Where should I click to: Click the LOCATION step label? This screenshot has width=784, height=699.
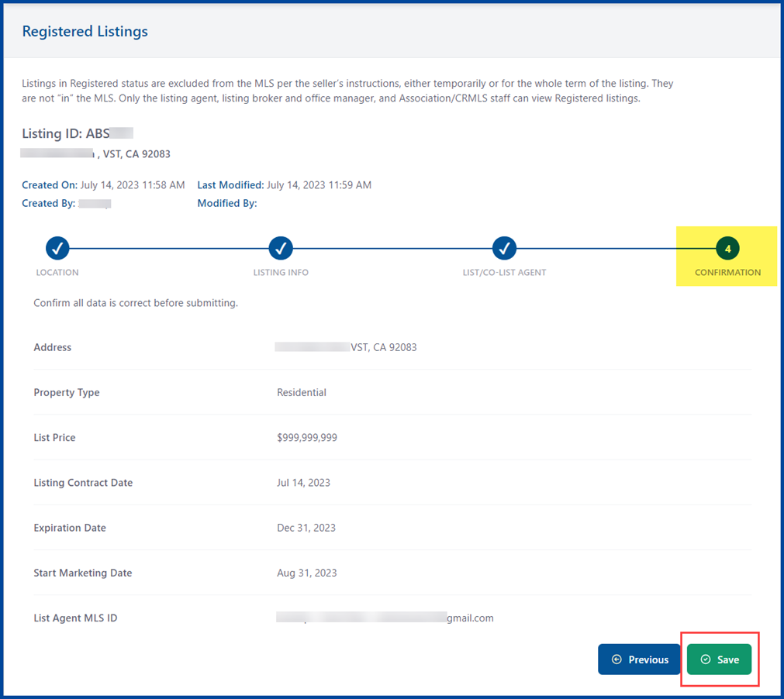tap(57, 273)
